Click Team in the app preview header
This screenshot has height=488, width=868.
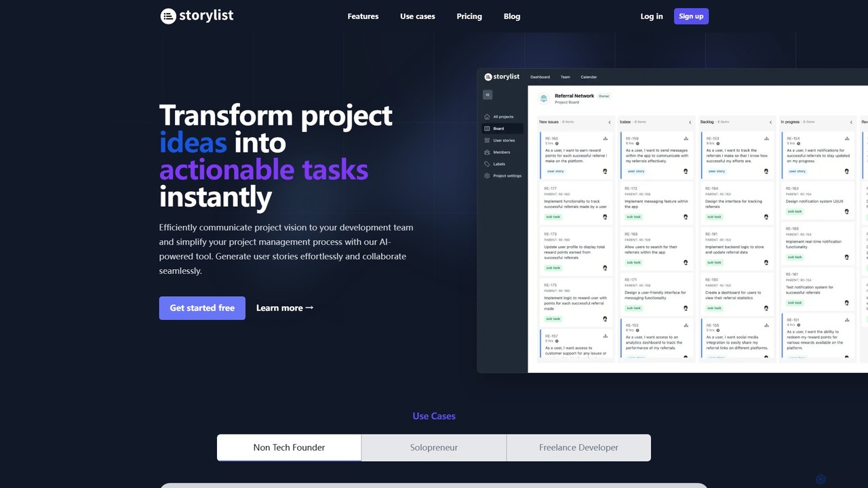click(565, 77)
